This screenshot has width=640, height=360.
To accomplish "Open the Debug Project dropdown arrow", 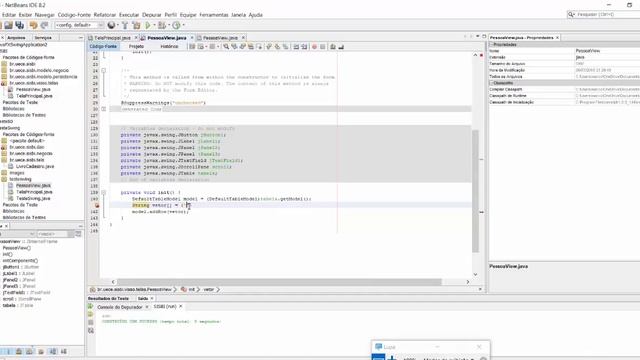I will coord(169,25).
